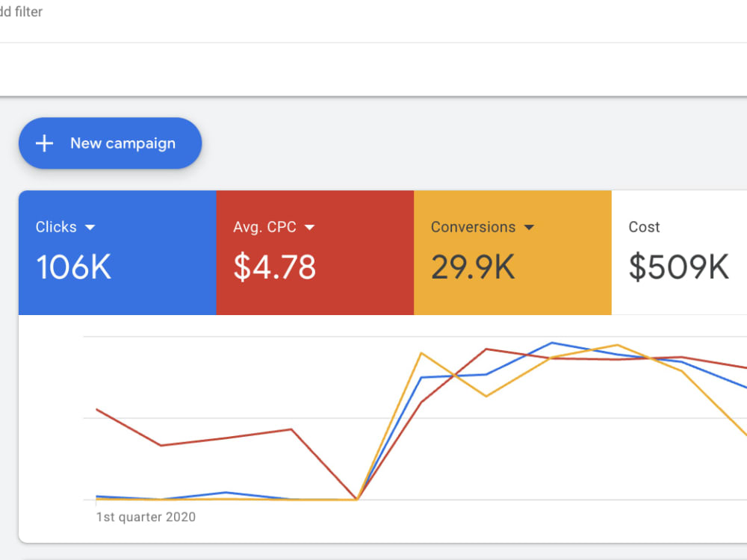Click the small blue bump near chart bottom
Screen dimensions: 747x560
point(226,492)
